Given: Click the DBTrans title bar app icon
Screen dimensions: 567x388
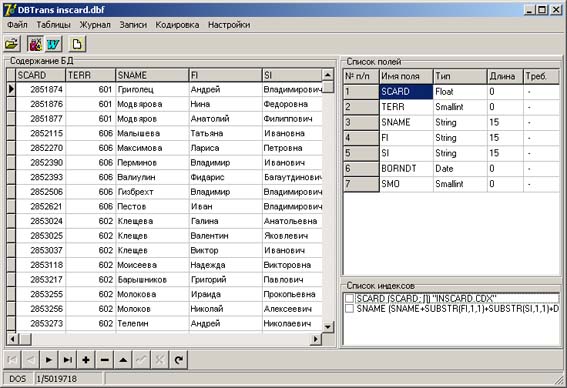Looking at the screenshot, I should 10,9.
